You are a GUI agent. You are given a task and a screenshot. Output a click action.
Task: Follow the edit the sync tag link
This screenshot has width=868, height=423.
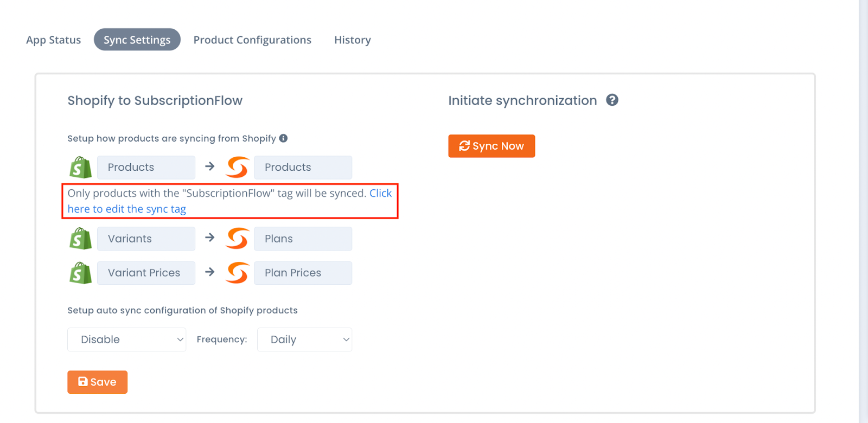click(126, 209)
